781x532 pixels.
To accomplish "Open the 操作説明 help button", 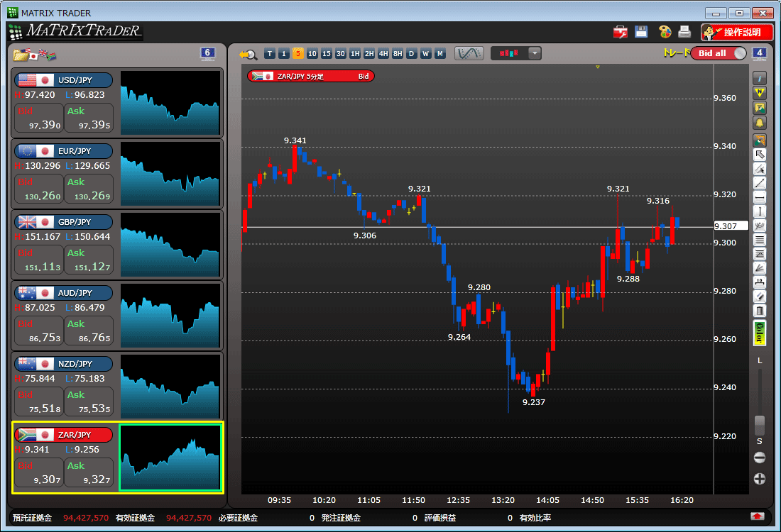I will pos(737,33).
